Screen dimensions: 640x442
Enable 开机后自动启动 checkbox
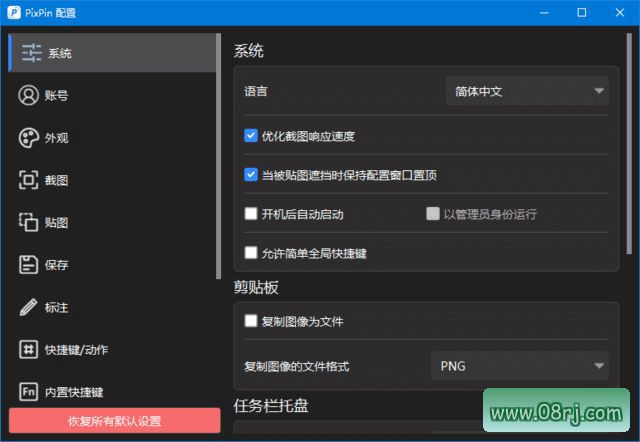(251, 213)
